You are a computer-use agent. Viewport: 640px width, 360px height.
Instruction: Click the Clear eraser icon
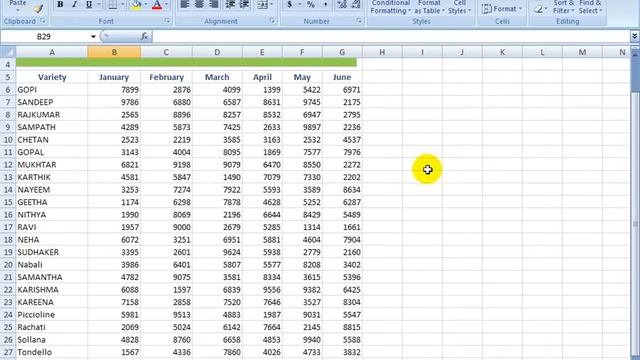[x=538, y=9]
